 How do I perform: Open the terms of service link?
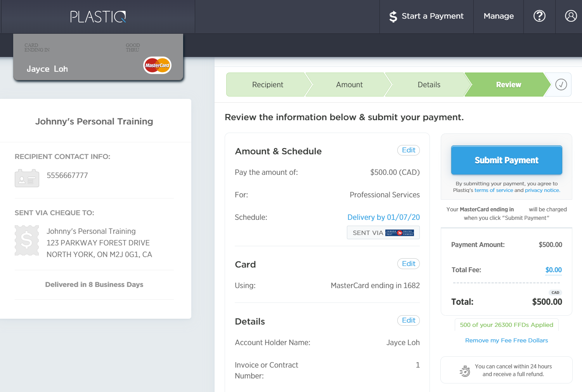click(494, 190)
